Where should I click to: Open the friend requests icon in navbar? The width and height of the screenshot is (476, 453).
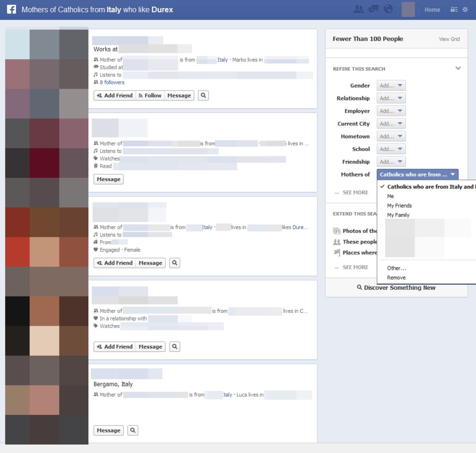(358, 9)
